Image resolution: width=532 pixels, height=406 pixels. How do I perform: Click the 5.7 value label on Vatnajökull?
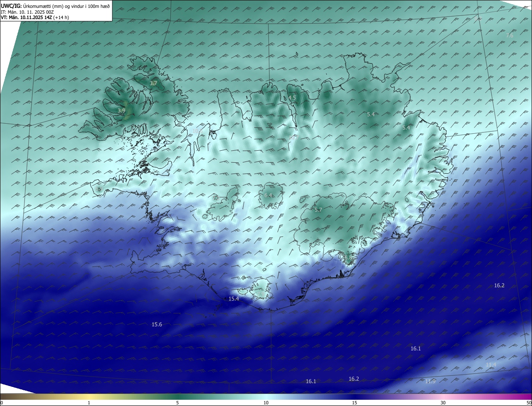click(x=318, y=210)
